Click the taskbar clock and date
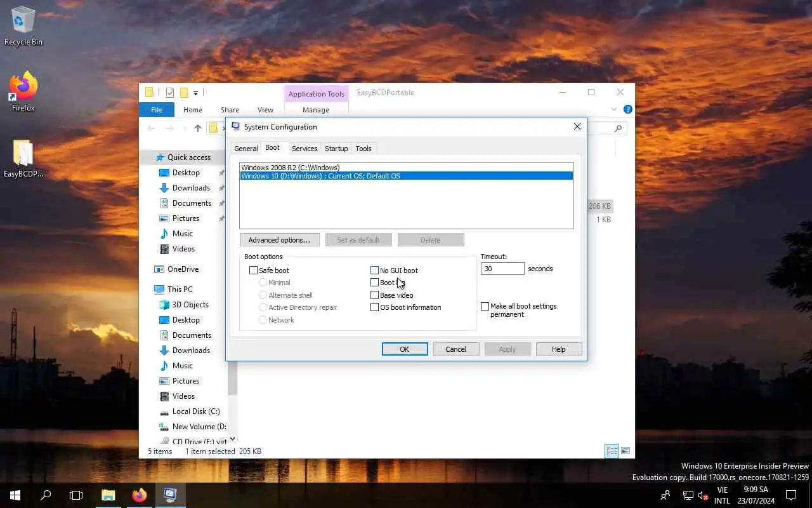 tap(756, 495)
